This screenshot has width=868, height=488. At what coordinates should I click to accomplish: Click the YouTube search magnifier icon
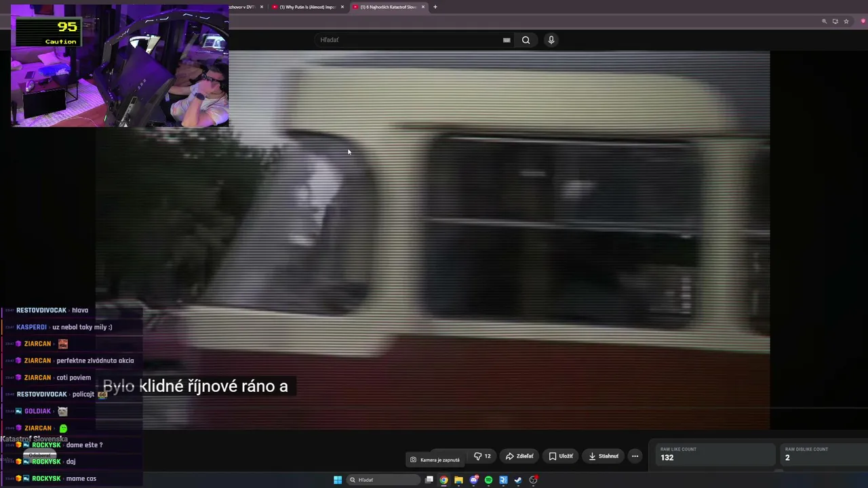(526, 40)
